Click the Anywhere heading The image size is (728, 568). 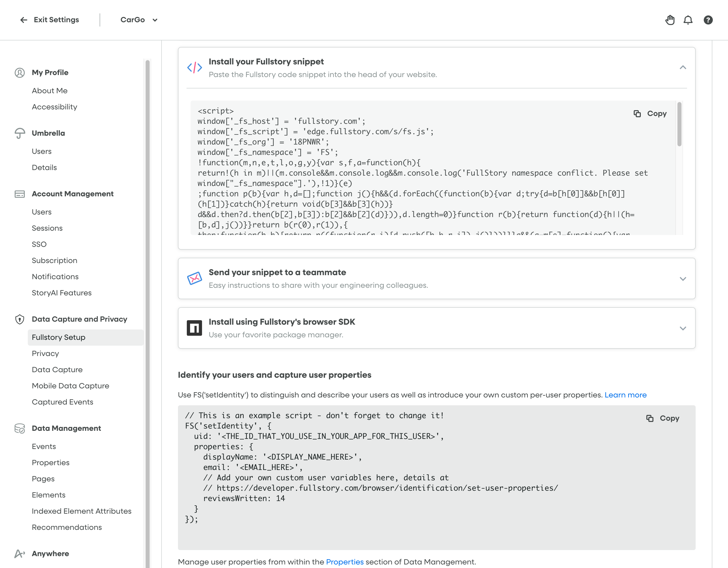(50, 554)
